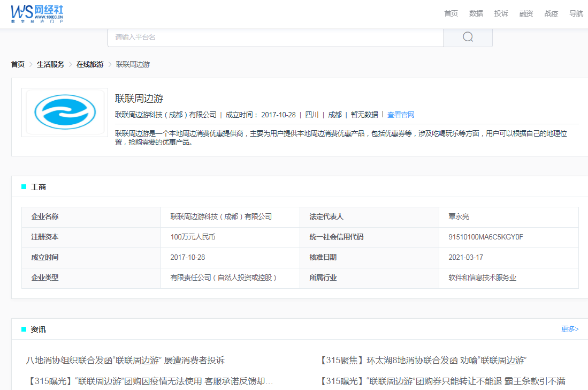Open the 战疫 navigation item
This screenshot has width=588, height=390.
551,13
